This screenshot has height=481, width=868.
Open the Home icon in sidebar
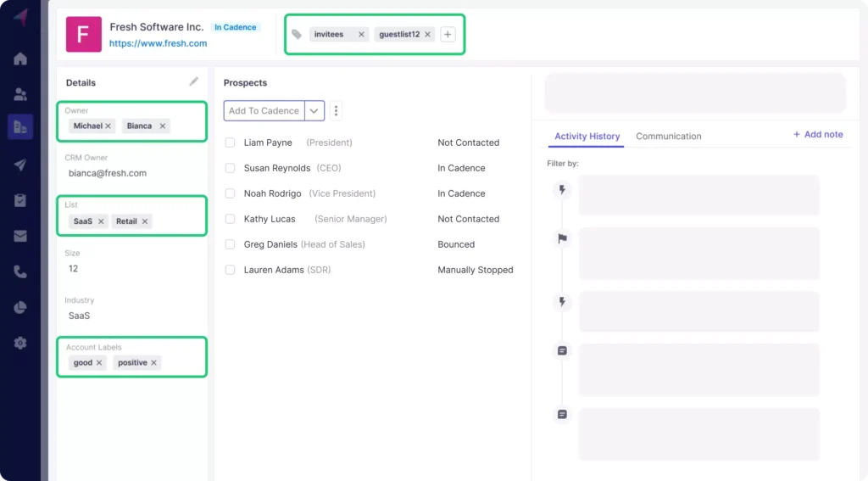click(20, 59)
